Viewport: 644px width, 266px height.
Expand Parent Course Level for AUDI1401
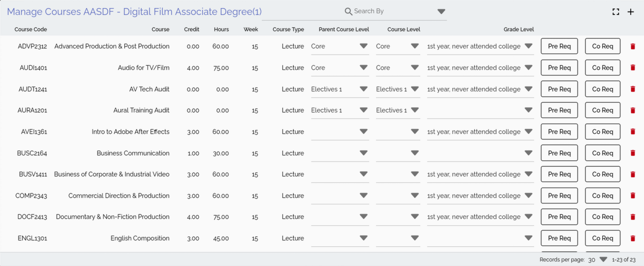point(364,67)
